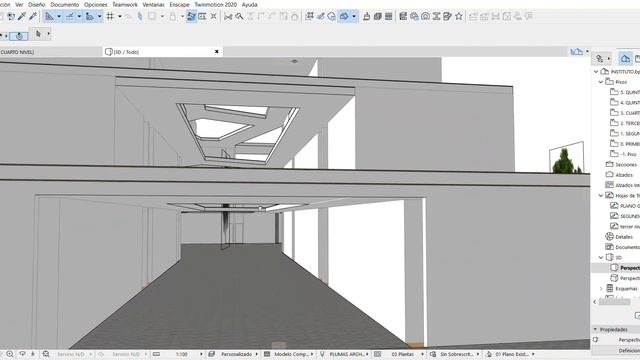Open guide lines options dropdown arrow
The width and height of the screenshot is (640, 360).
pyautogui.click(x=59, y=16)
